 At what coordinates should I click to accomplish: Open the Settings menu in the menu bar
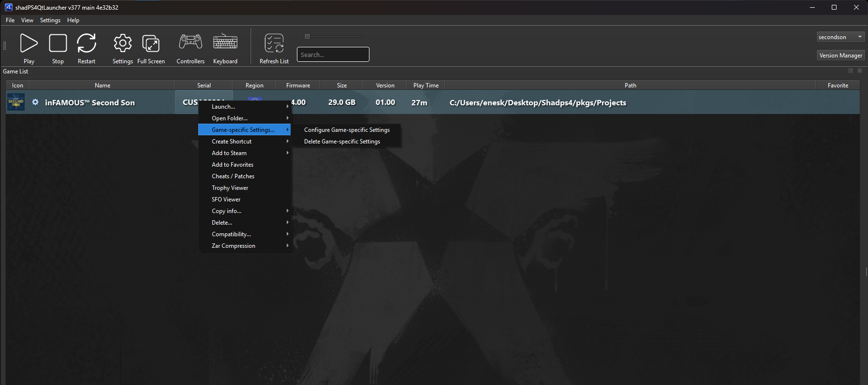pos(50,20)
